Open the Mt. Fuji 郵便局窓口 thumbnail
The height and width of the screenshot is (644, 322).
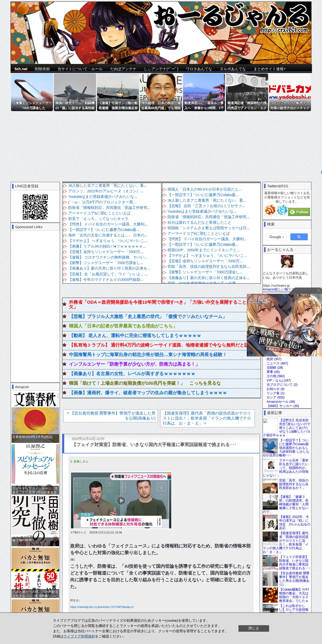pos(204,92)
